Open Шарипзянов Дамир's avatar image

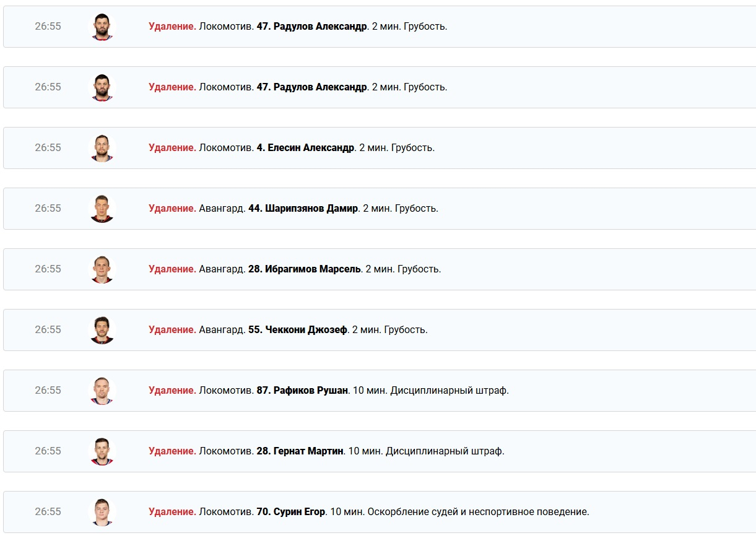click(102, 209)
